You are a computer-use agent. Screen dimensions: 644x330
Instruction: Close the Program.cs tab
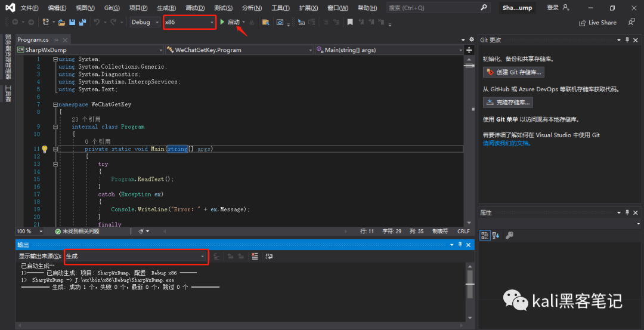[66, 40]
